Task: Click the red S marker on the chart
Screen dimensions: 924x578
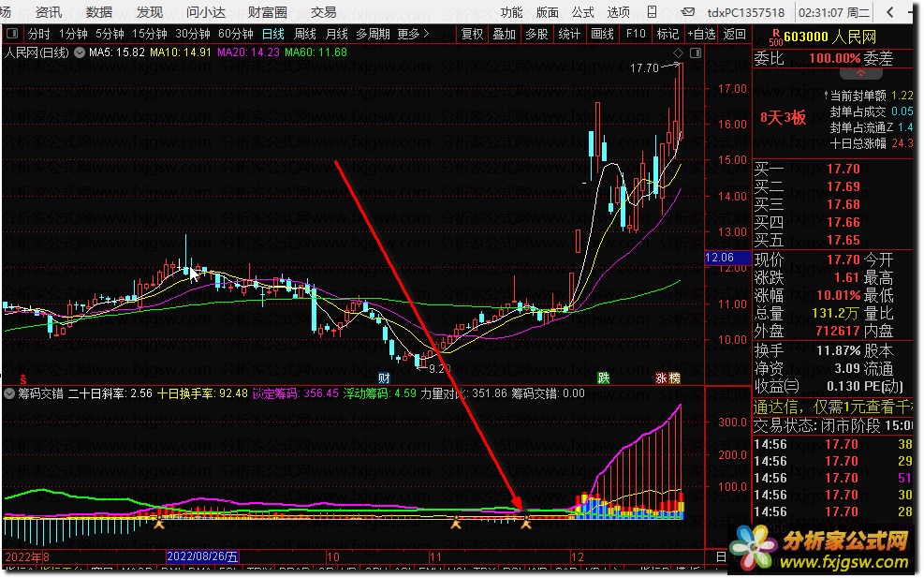Action: [23, 378]
